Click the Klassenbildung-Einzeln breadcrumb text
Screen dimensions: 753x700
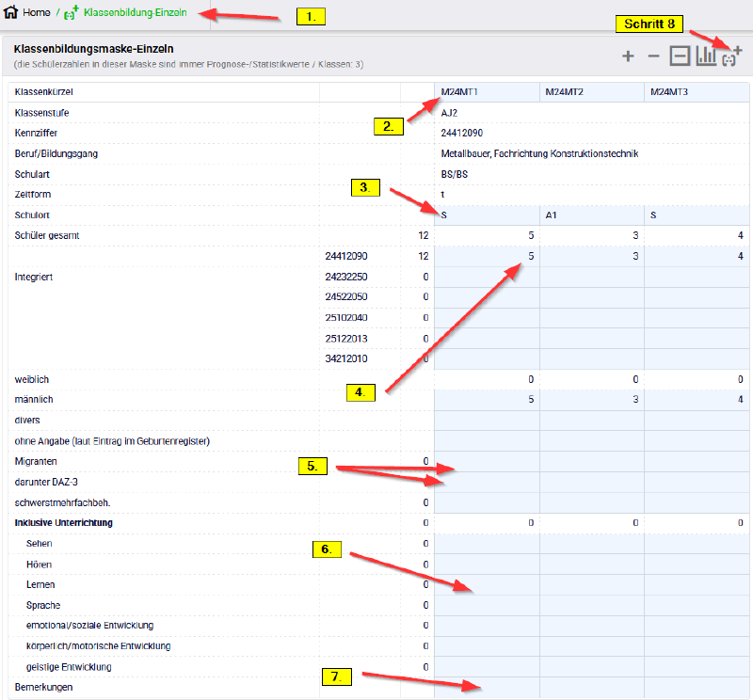click(141, 13)
